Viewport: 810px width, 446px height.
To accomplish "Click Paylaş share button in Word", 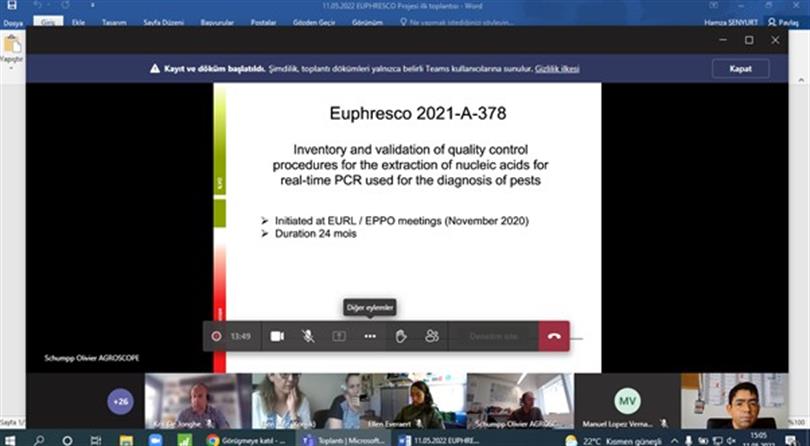I will [x=784, y=21].
